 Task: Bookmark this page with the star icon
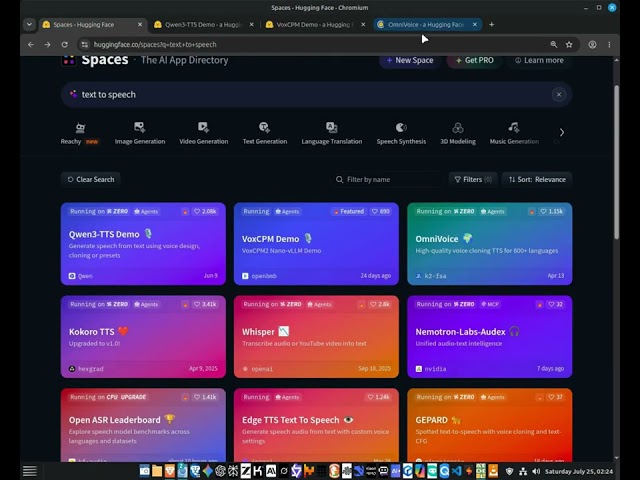pos(569,44)
